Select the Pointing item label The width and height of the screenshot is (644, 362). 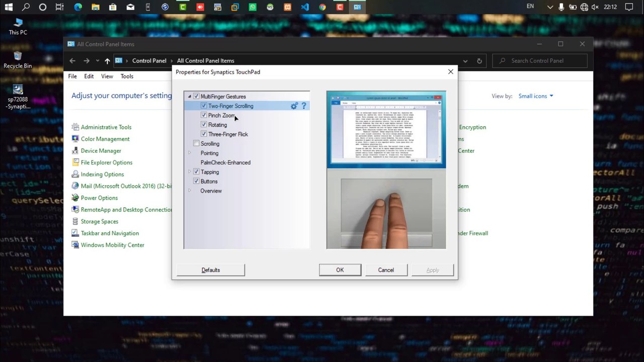tap(209, 153)
